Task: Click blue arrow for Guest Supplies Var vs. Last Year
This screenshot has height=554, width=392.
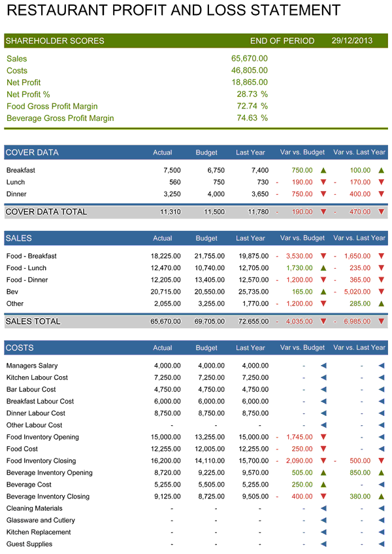Action: (382, 544)
